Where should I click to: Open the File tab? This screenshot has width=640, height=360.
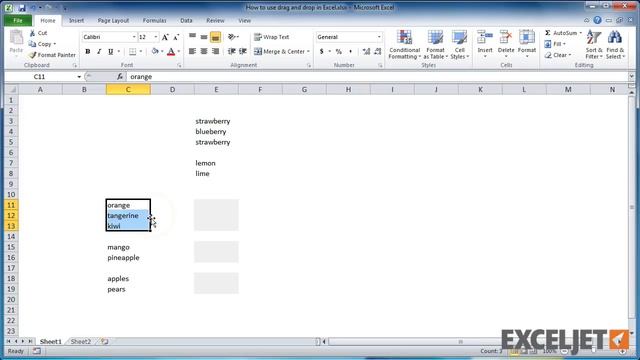point(18,20)
